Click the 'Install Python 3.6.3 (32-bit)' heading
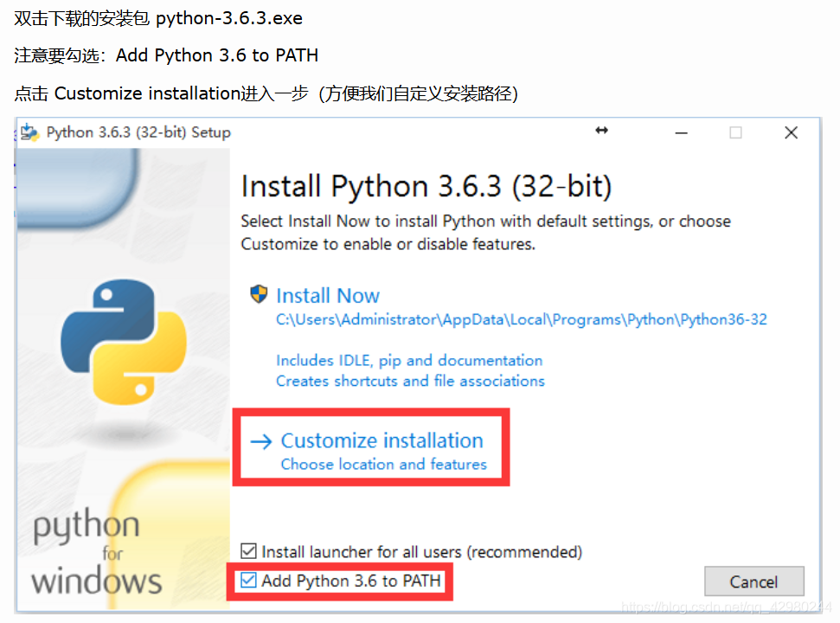This screenshot has width=840, height=623. (x=428, y=185)
